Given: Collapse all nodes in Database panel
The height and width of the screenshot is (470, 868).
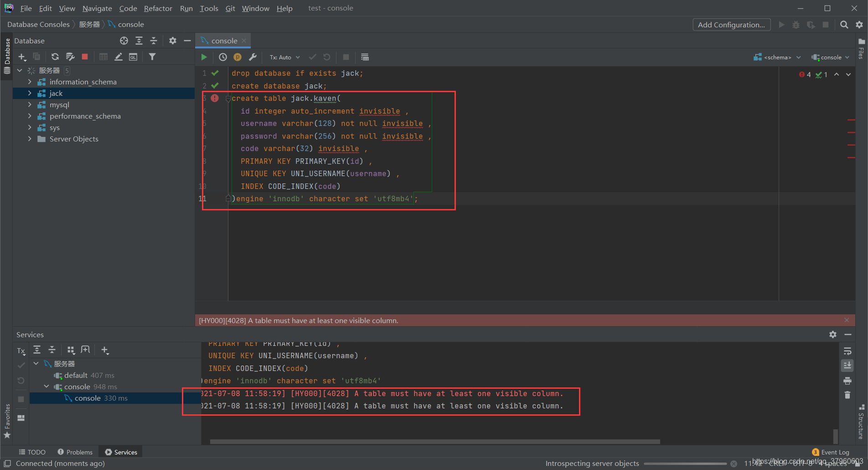Looking at the screenshot, I should pyautogui.click(x=154, y=41).
